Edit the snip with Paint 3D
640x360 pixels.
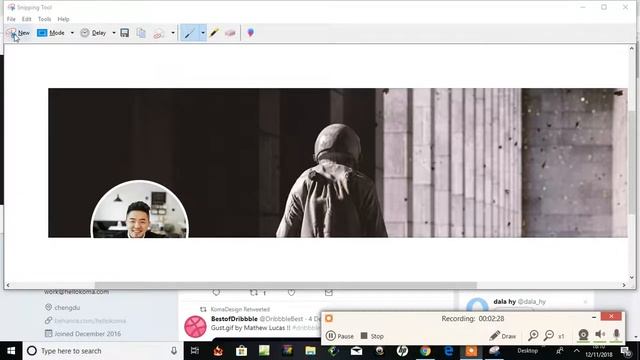pyautogui.click(x=251, y=33)
